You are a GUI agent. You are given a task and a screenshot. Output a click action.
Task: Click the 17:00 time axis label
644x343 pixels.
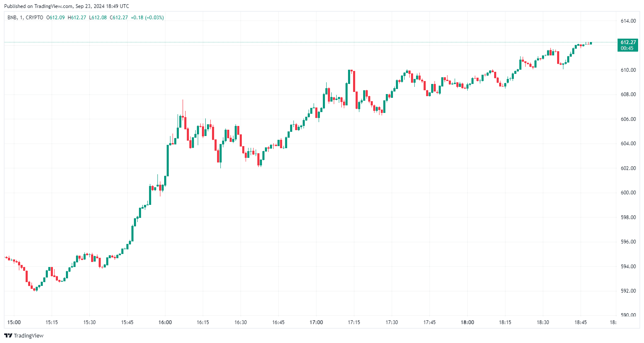316,322
